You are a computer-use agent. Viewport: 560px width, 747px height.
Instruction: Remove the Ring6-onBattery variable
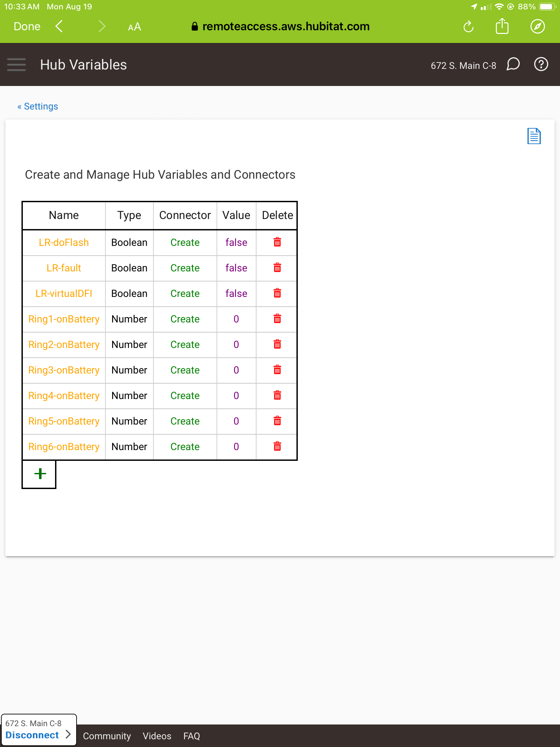coord(277,446)
